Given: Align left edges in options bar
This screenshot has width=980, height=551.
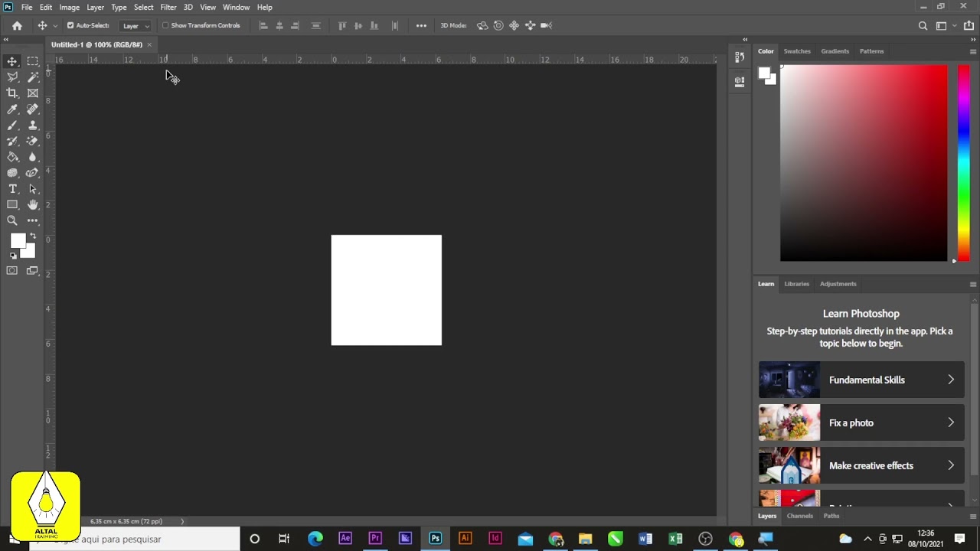Looking at the screenshot, I should point(263,25).
